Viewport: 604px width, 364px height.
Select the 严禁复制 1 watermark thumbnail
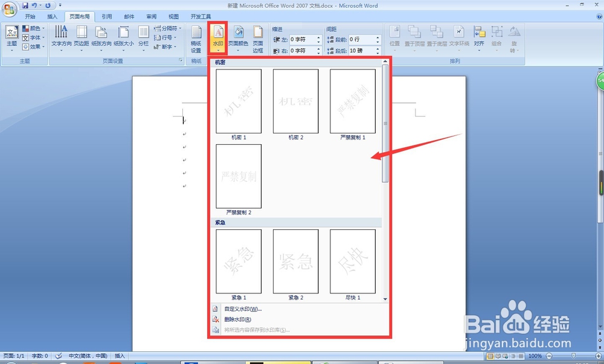pos(353,101)
